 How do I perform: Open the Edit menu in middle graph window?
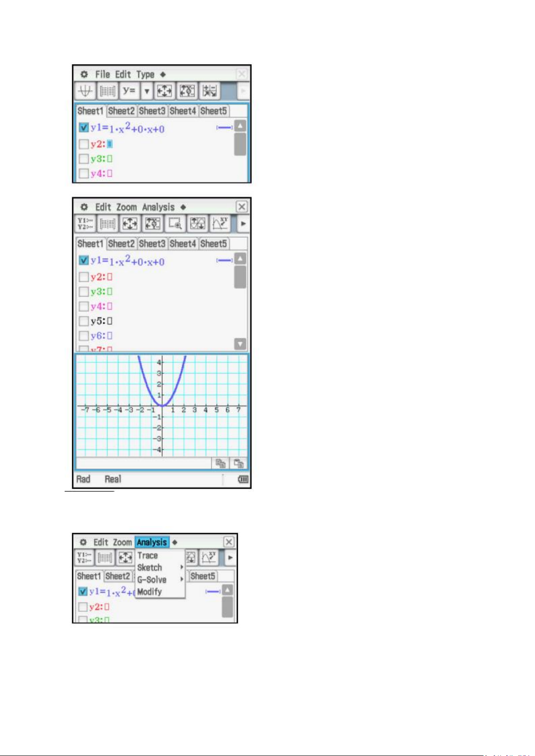coord(103,207)
